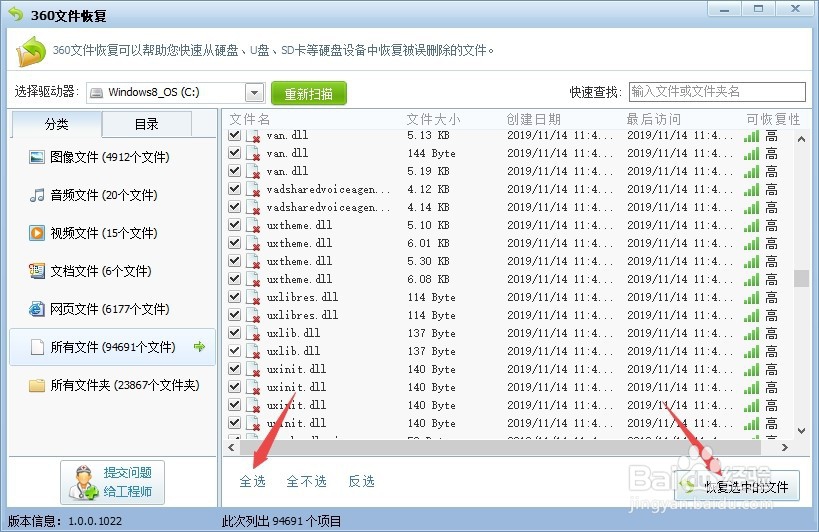This screenshot has width=819, height=532.
Task: Uncheck the van.dll 144 Byte checkbox
Action: tap(235, 152)
